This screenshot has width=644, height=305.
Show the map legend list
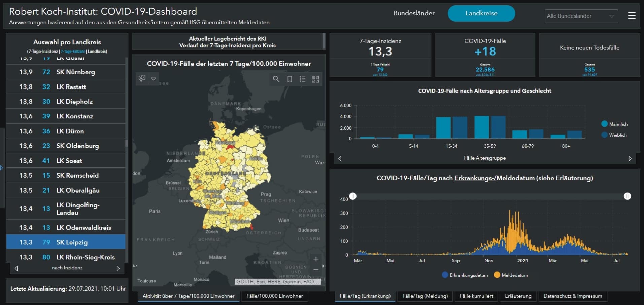point(302,79)
